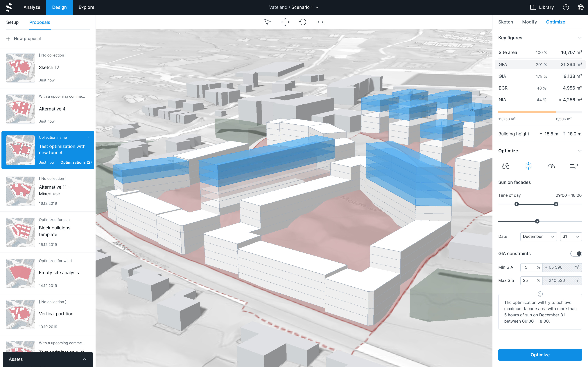Switch to the Modify tab
588x367 pixels.
click(529, 22)
